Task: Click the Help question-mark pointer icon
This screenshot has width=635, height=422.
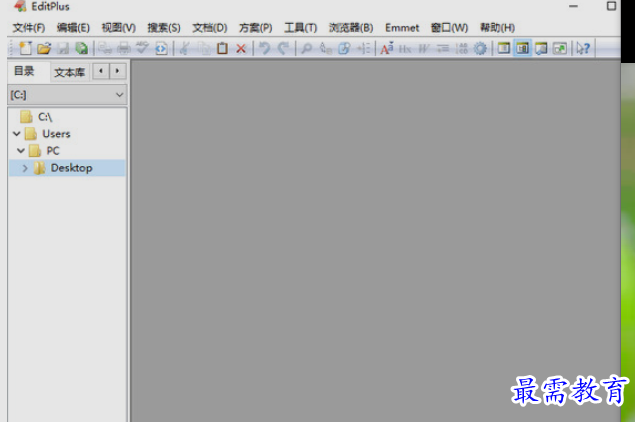Action: [583, 49]
